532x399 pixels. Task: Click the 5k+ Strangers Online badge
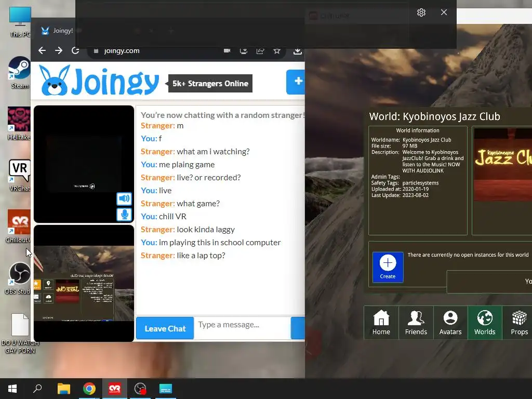[210, 84]
